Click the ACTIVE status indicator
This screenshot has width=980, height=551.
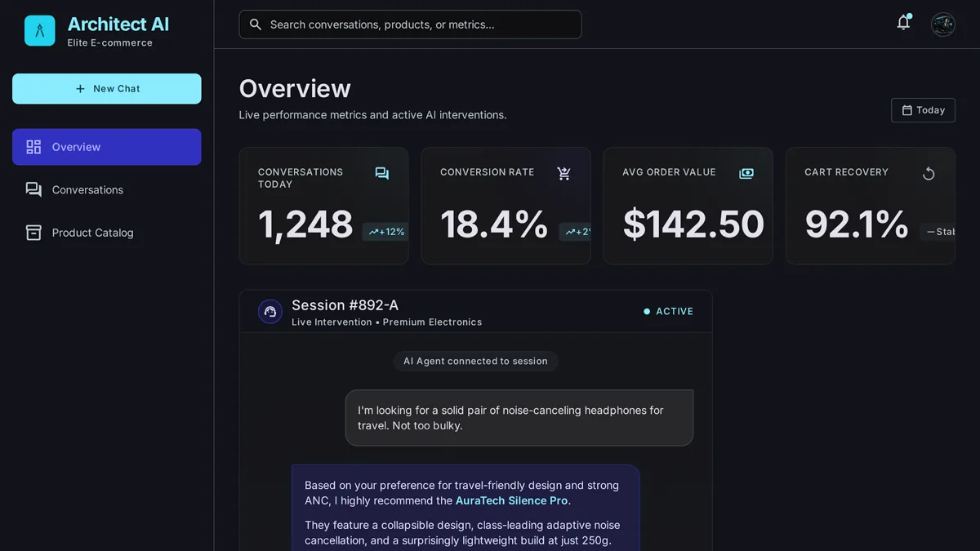668,312
